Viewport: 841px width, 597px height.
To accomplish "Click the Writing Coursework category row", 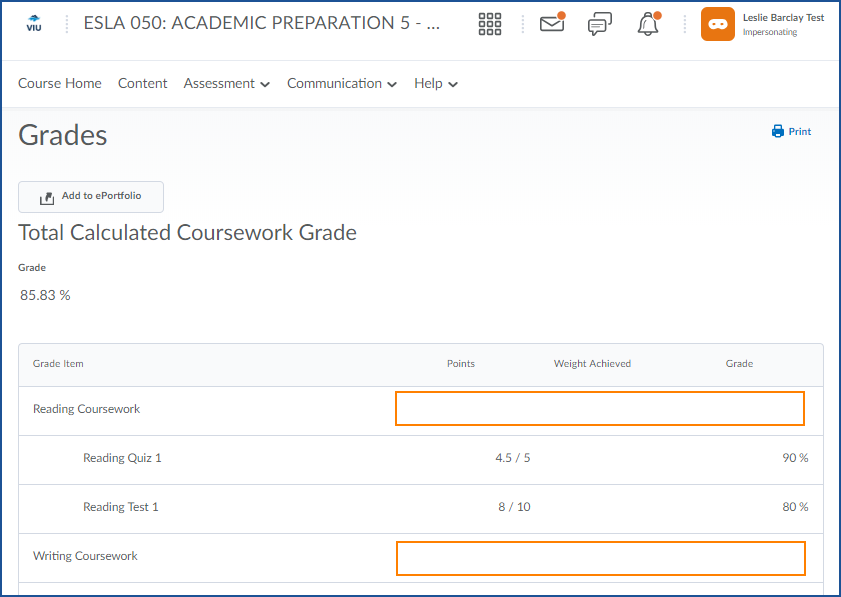I will click(x=85, y=556).
